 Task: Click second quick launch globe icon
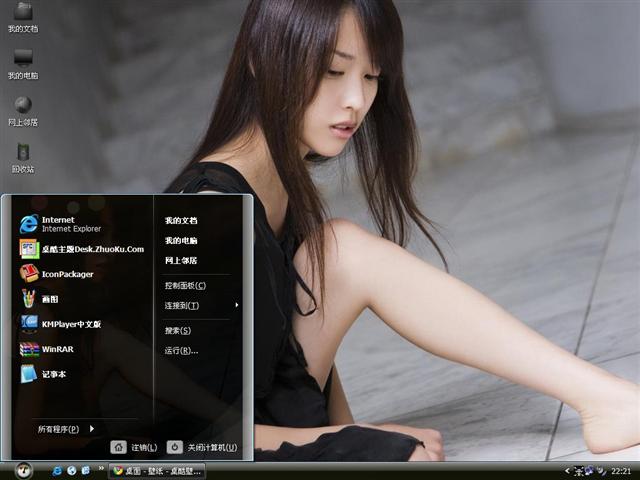point(72,471)
